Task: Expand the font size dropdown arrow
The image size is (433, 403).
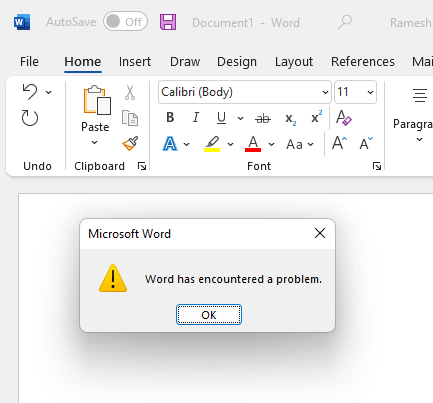Action: [370, 92]
